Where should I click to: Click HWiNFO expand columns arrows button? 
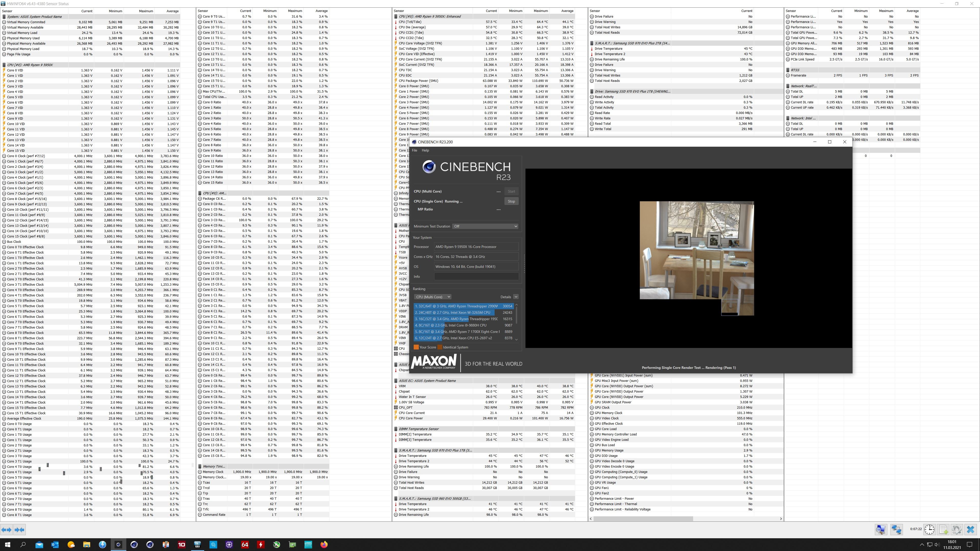click(x=6, y=529)
